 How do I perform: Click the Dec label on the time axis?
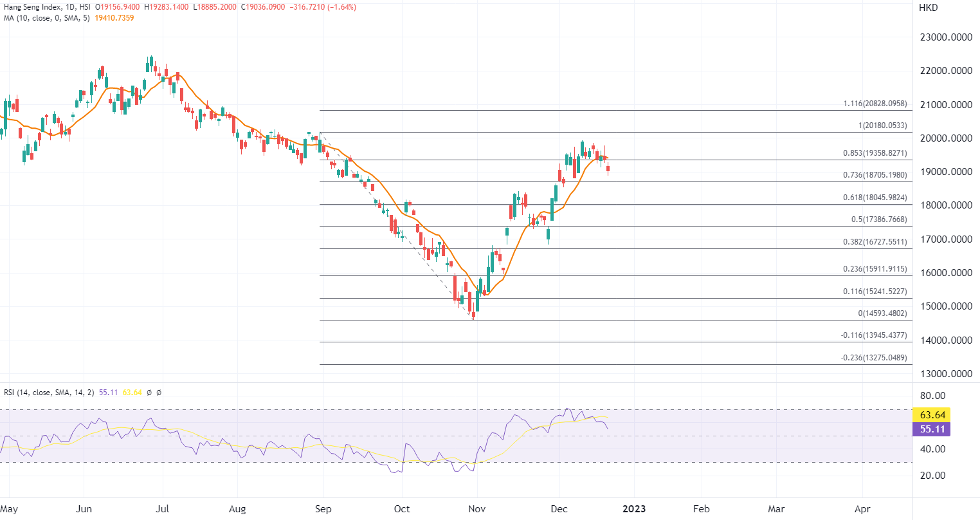coord(559,509)
